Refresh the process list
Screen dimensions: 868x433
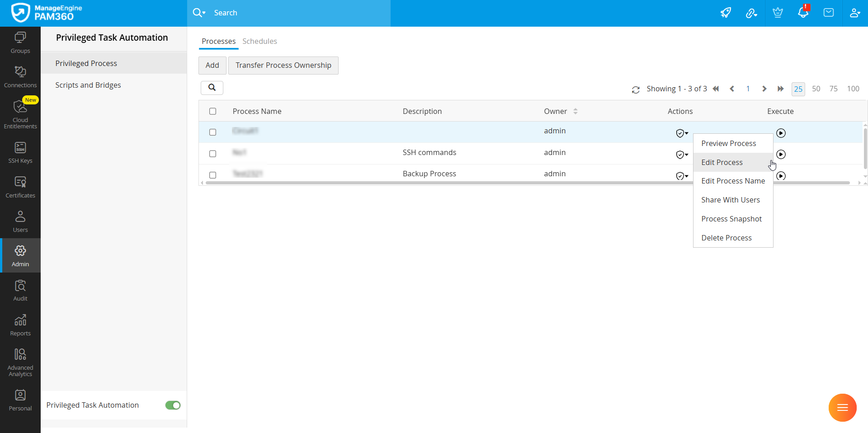pos(636,89)
